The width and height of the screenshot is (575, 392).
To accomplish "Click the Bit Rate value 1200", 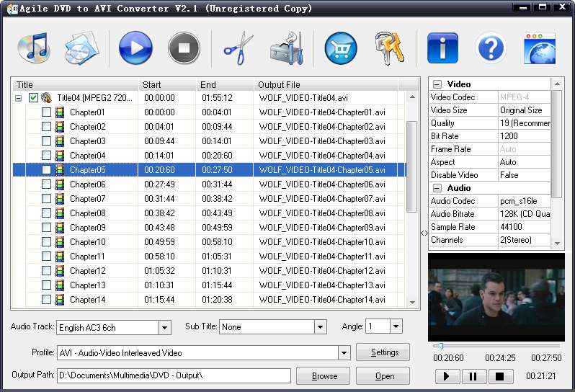I will pyautogui.click(x=525, y=136).
